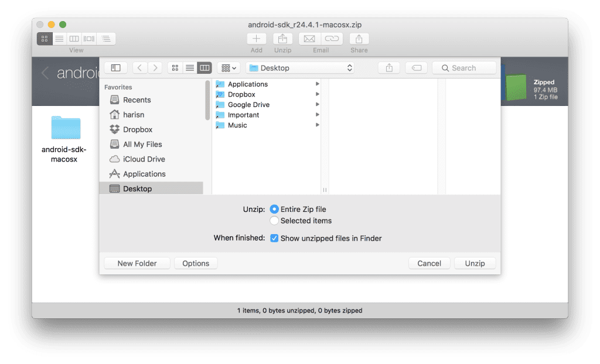Toggle the sidebar visibility icon
The height and width of the screenshot is (364, 600).
(115, 67)
